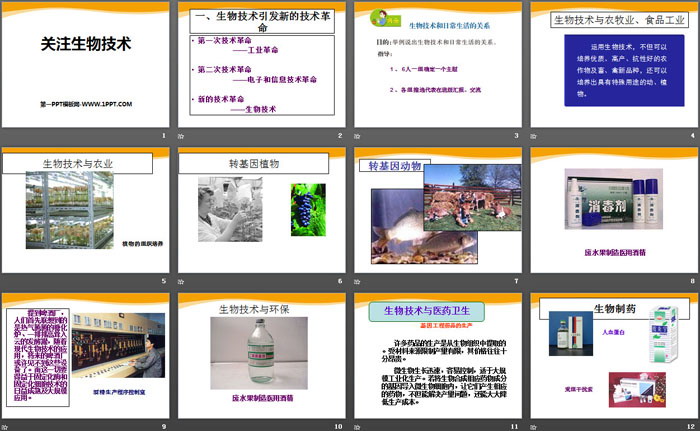The image size is (700, 431).
Task: Click animation star icon under slide 3
Action: [357, 136]
